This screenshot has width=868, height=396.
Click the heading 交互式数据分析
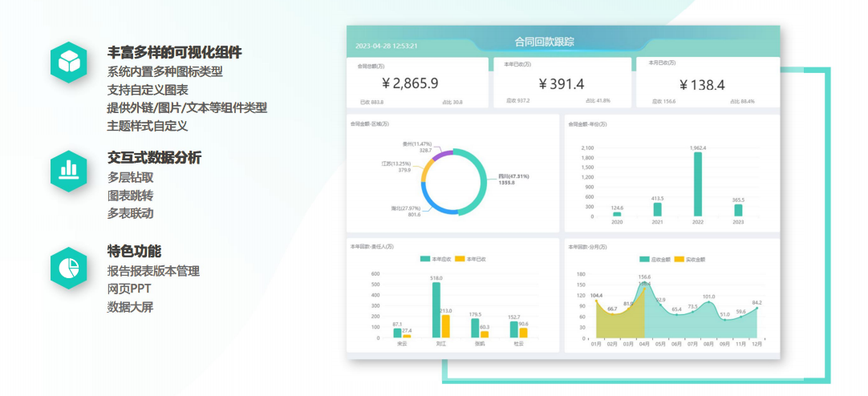tap(154, 158)
